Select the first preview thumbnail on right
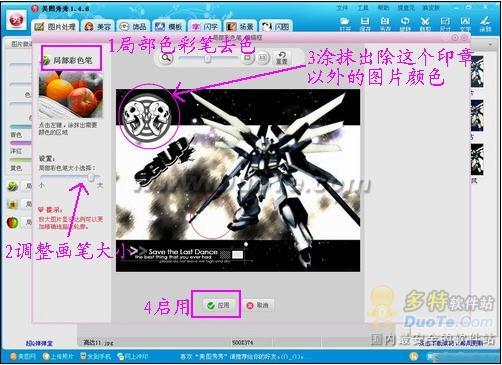Viewport: 502px width, 365px height. pyautogui.click(x=477, y=72)
